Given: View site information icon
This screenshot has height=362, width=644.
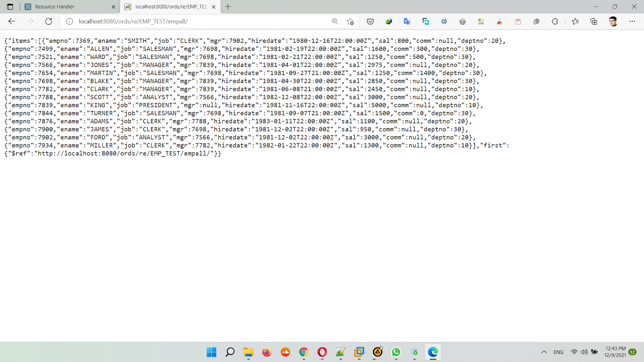Looking at the screenshot, I should (70, 21).
